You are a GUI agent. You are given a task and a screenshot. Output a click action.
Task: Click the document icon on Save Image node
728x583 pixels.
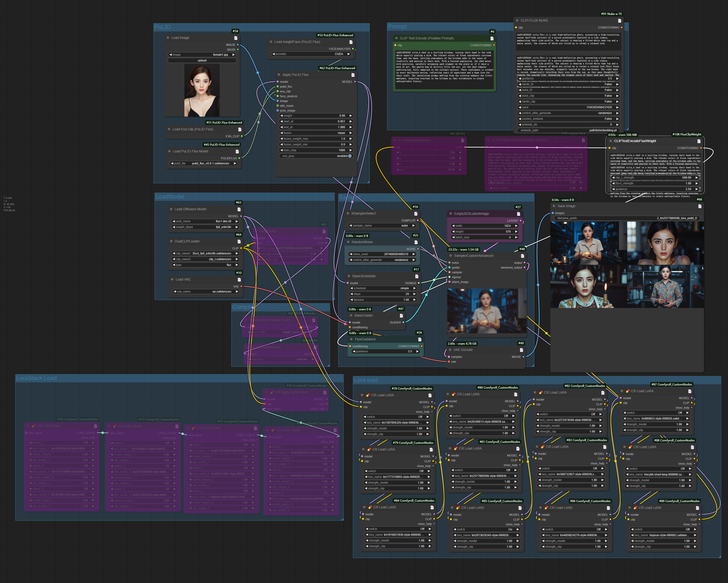[700, 206]
